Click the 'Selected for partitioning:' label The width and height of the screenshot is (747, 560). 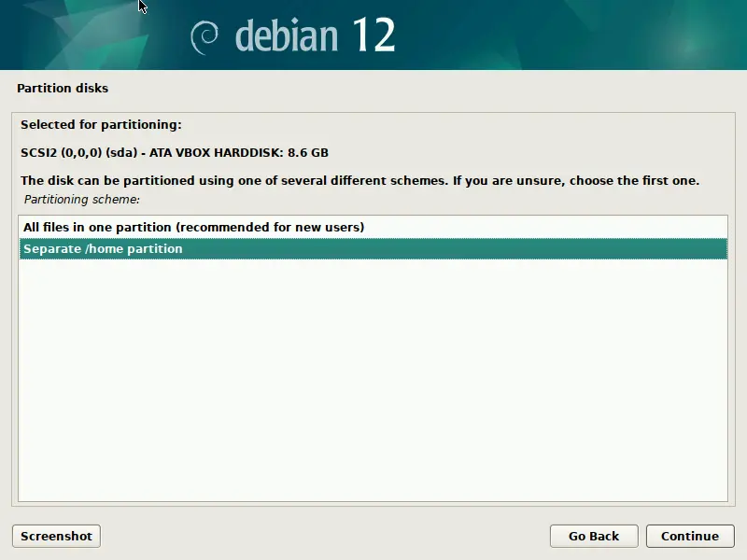point(101,124)
